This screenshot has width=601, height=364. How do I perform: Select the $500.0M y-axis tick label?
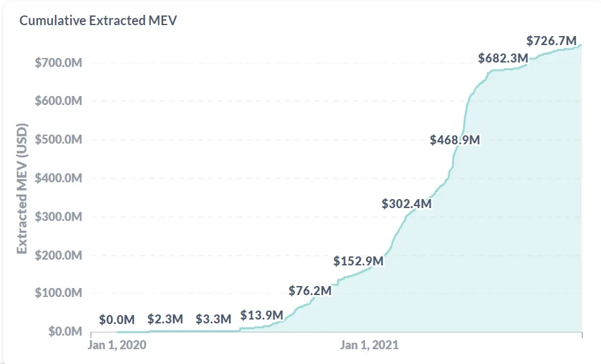58,140
